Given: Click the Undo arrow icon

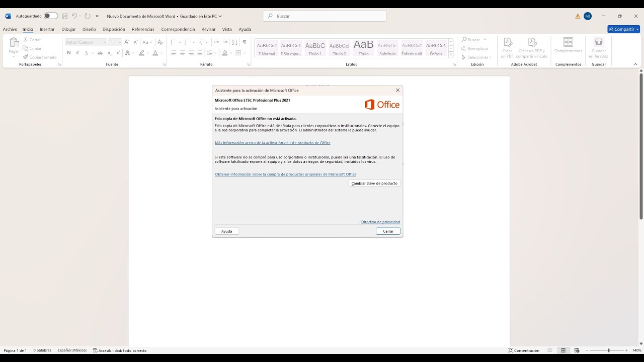Looking at the screenshot, I should (74, 16).
